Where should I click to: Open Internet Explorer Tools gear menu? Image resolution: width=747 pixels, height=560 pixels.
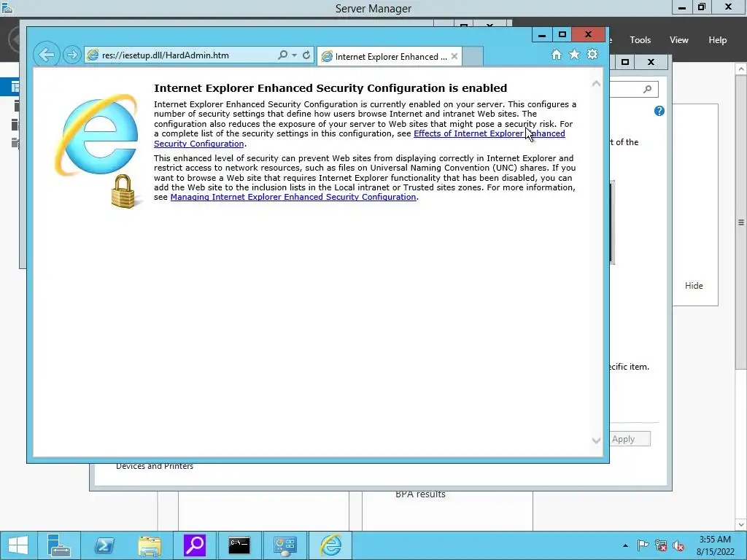click(592, 54)
